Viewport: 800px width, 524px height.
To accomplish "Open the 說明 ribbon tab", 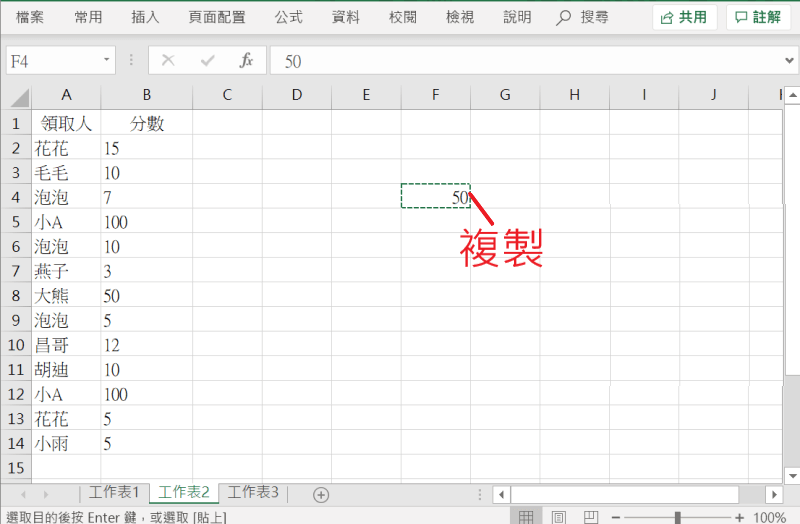I will 517,17.
